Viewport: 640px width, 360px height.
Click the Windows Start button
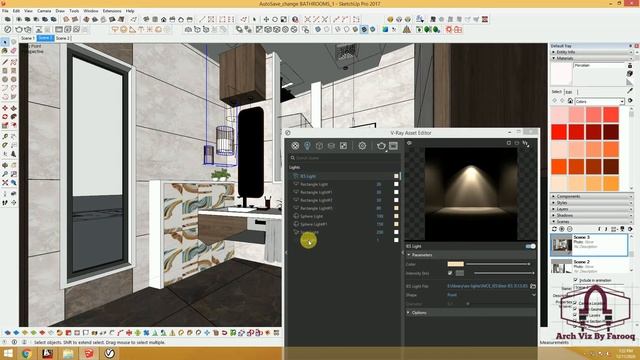[x=8, y=353]
